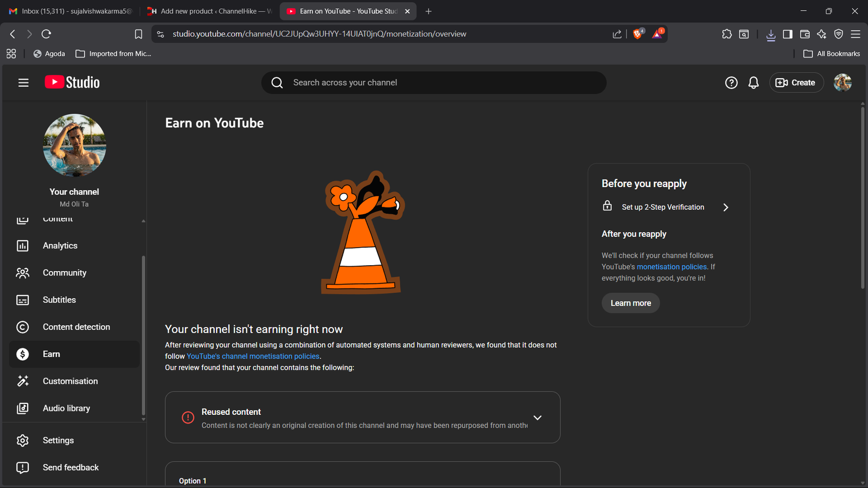
Task: Click the account avatar in top right
Action: pyautogui.click(x=842, y=82)
